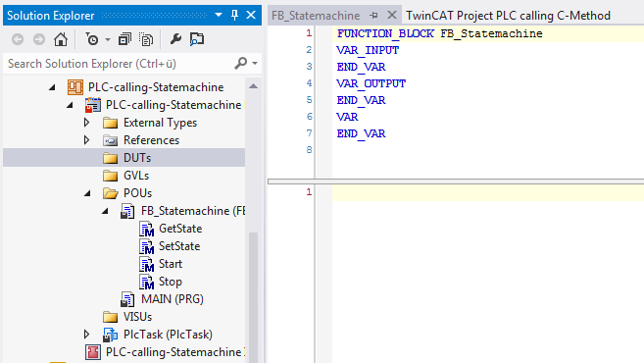Click the Home icon in Solution Explorer toolbar
The width and height of the screenshot is (644, 363).
[61, 39]
